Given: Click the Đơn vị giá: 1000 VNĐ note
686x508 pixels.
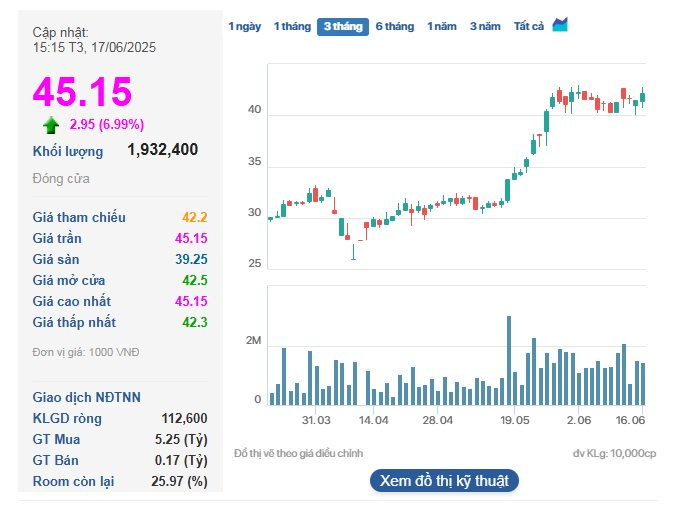Looking at the screenshot, I should point(86,352).
